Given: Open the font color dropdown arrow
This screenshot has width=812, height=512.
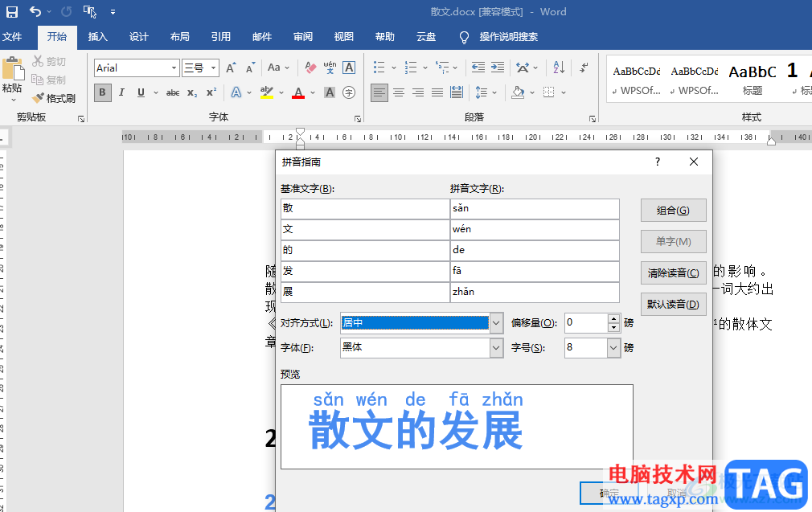Looking at the screenshot, I should (313, 92).
